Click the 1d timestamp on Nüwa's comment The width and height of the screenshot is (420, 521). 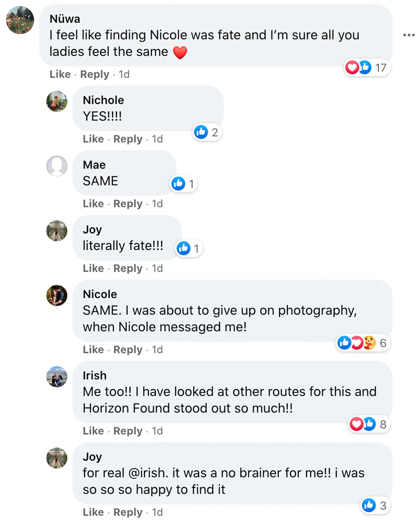coord(124,74)
